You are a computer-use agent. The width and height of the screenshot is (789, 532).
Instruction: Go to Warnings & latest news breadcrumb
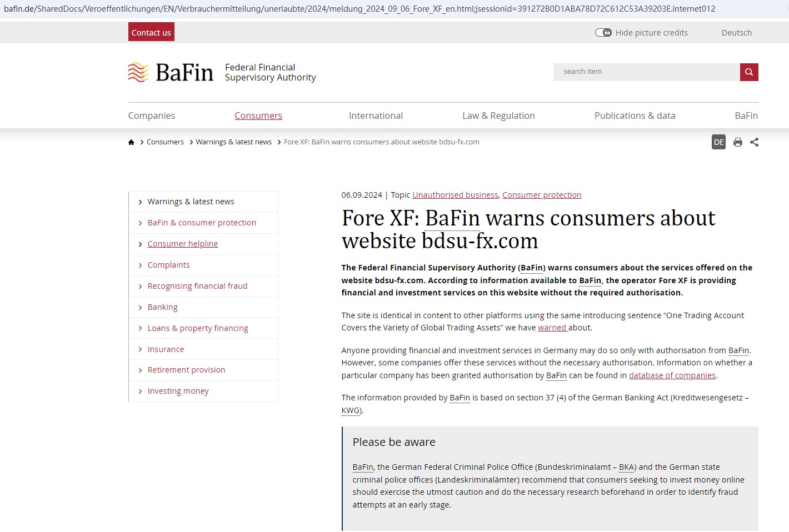tap(234, 142)
